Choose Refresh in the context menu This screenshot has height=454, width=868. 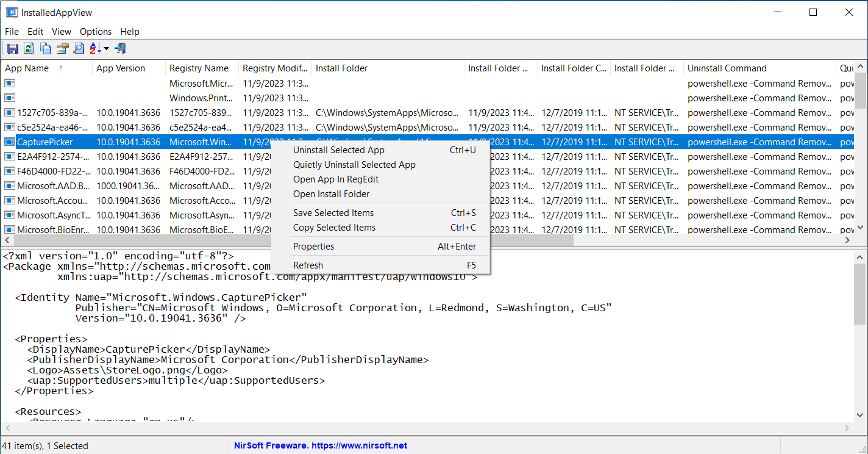[x=380, y=265]
